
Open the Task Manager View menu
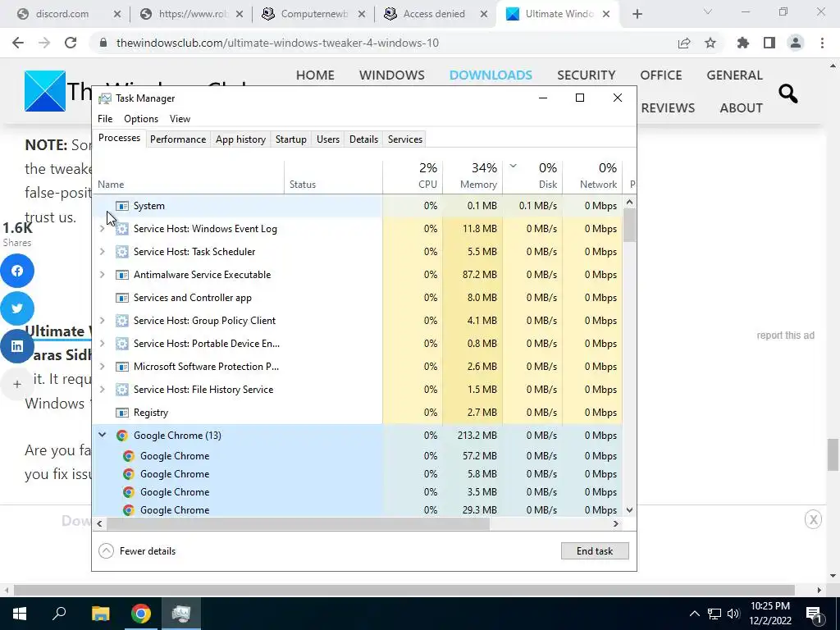[180, 119]
